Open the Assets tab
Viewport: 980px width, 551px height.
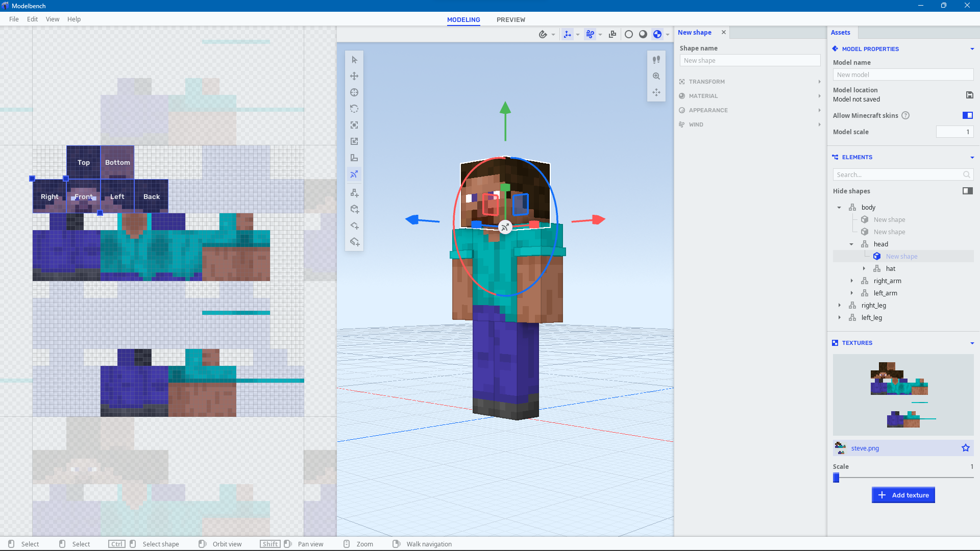click(840, 32)
